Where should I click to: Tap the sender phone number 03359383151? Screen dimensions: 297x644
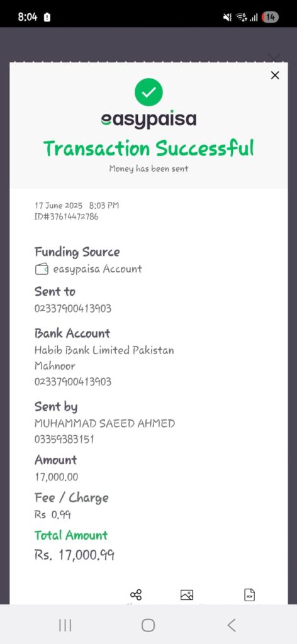pyautogui.click(x=64, y=440)
